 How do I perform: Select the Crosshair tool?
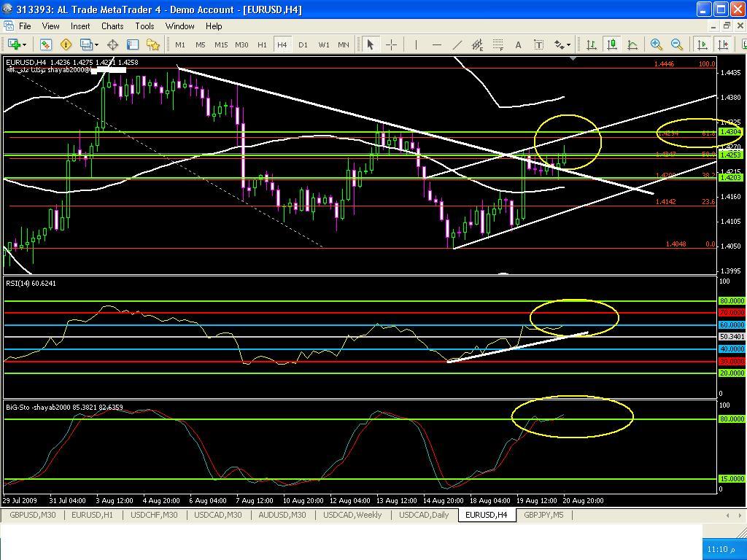point(391,44)
